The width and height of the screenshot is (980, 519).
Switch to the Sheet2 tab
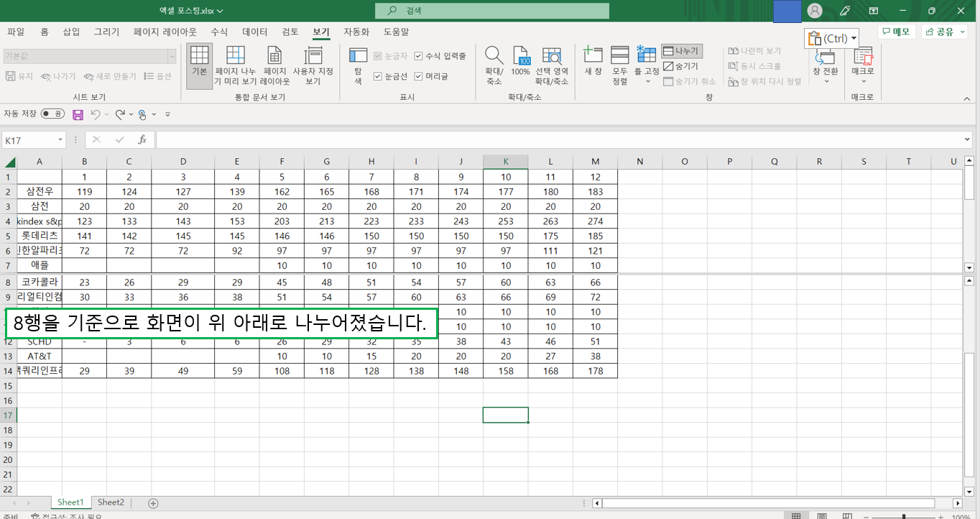[111, 502]
